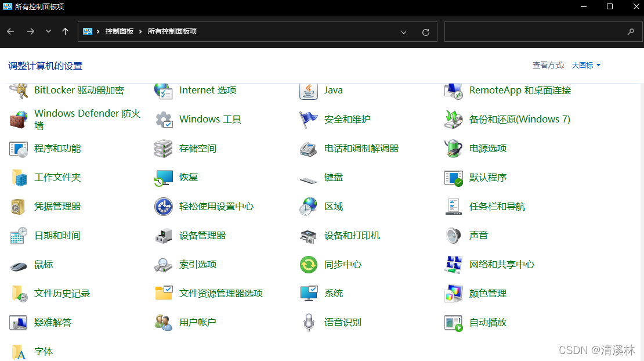Open 轻松使用设置中心 icon
644x361 pixels.
coord(164,207)
